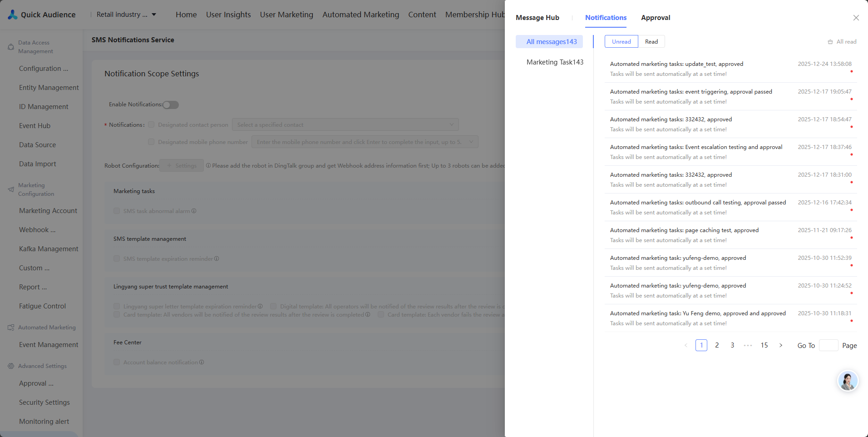Select the Notifications tab
Image resolution: width=868 pixels, height=437 pixels.
tap(606, 18)
